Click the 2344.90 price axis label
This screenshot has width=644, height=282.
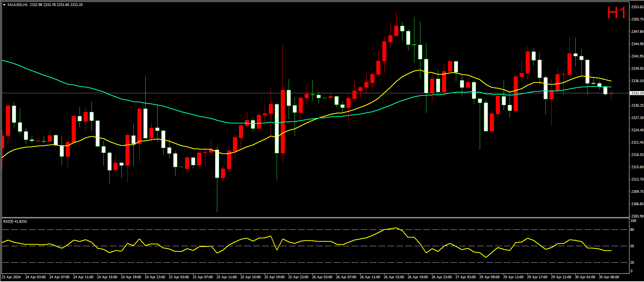coord(637,44)
